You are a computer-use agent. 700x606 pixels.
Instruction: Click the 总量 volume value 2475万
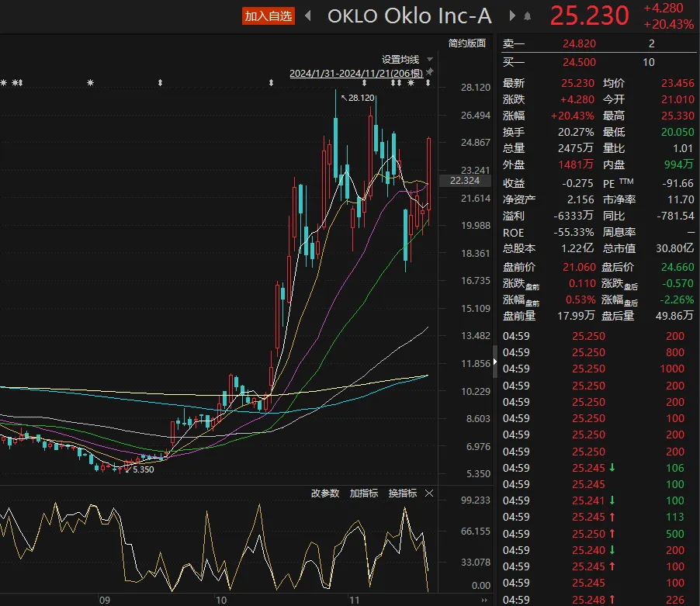point(576,148)
